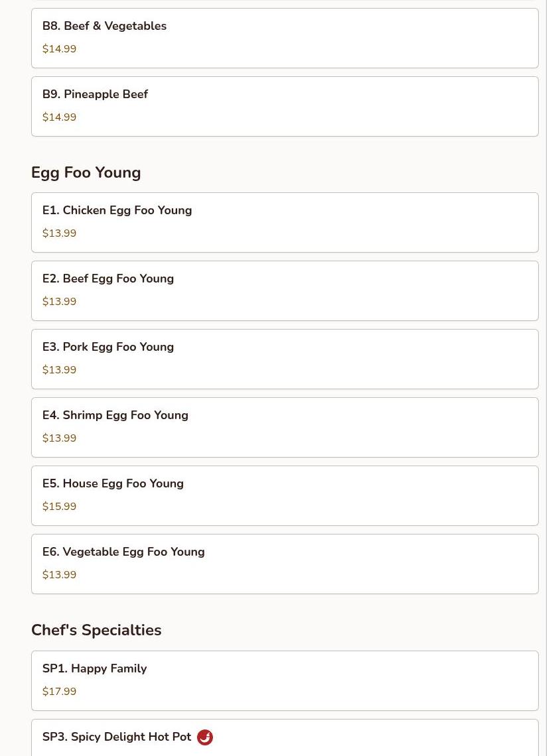Viewport: 560px width, 756px height.
Task: Click the $13.99 Chicken Egg Foo Young price
Action: [x=59, y=233]
